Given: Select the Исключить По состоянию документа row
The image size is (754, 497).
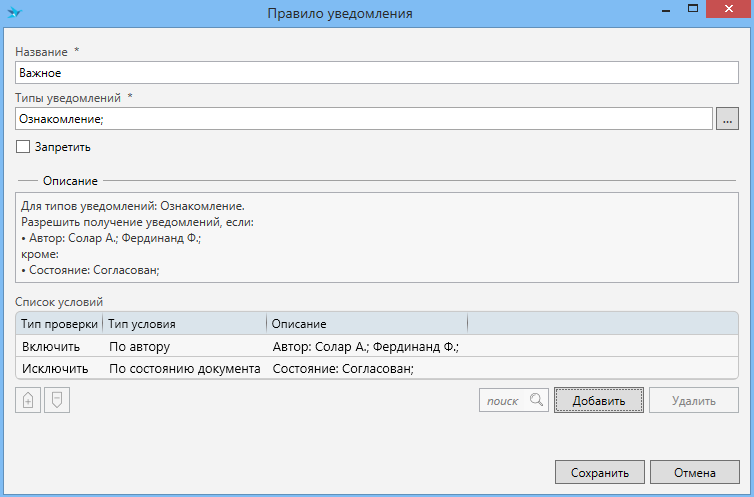Looking at the screenshot, I should pyautogui.click(x=240, y=368).
